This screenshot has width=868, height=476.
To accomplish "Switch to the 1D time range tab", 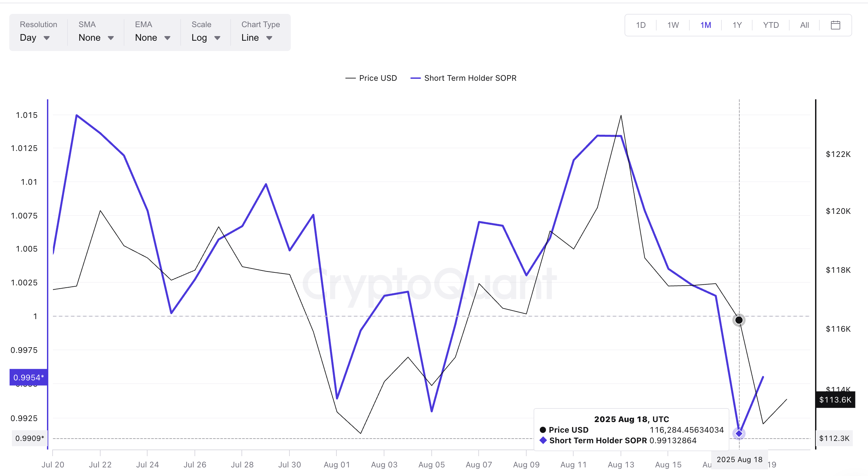I will pyautogui.click(x=640, y=24).
